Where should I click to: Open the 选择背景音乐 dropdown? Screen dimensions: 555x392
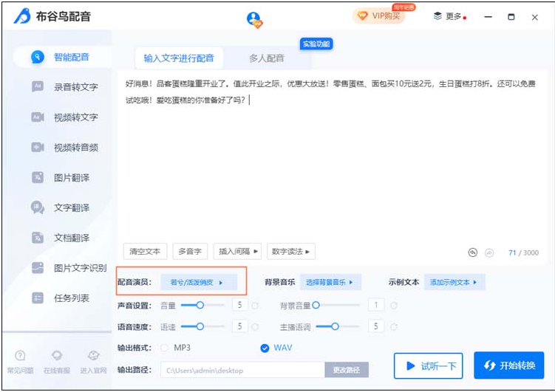coord(330,282)
